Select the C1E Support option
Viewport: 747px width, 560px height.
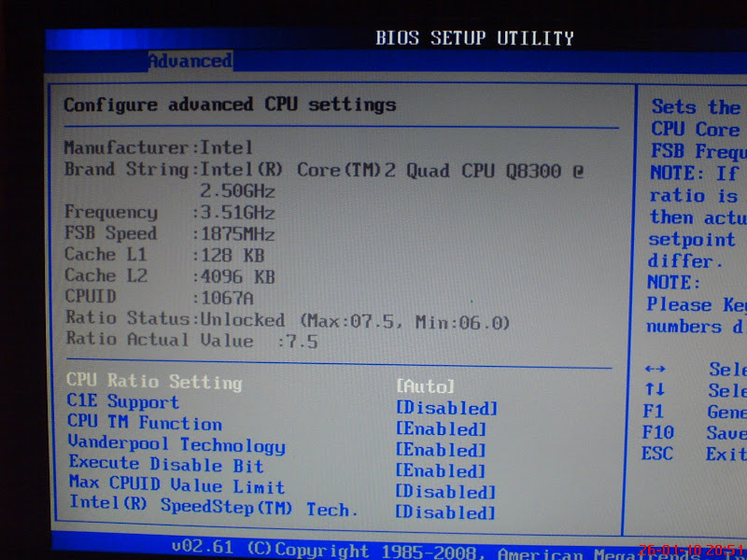coord(123,401)
